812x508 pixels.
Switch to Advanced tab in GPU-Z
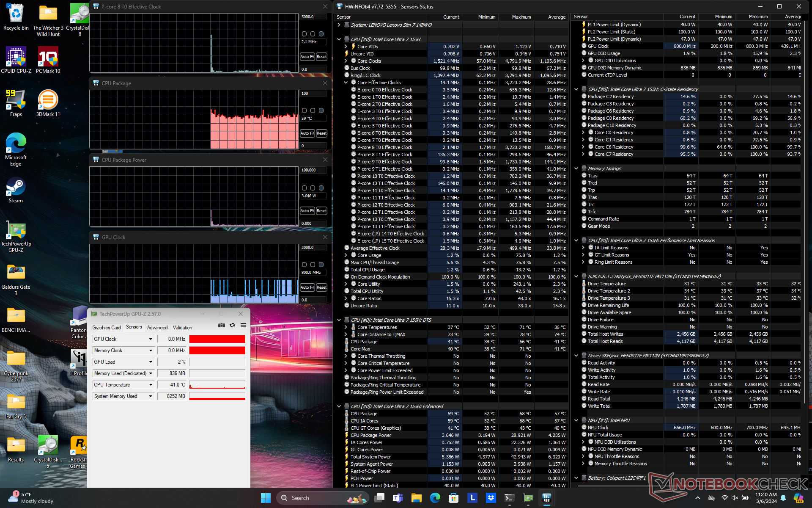157,328
